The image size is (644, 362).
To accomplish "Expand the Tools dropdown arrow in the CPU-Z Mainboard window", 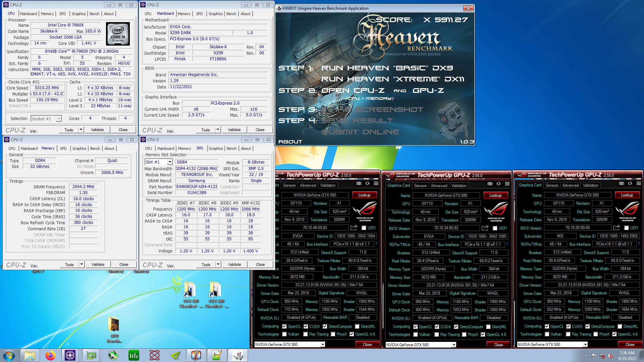I will (218, 130).
